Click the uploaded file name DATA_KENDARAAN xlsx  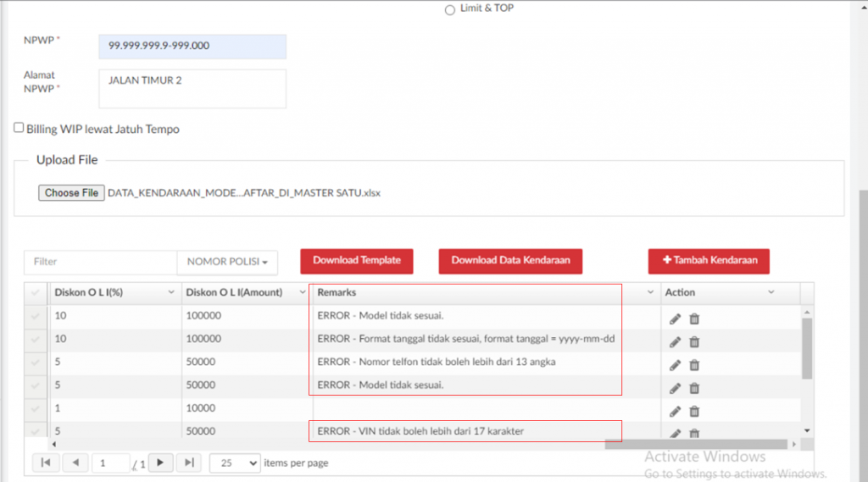243,192
